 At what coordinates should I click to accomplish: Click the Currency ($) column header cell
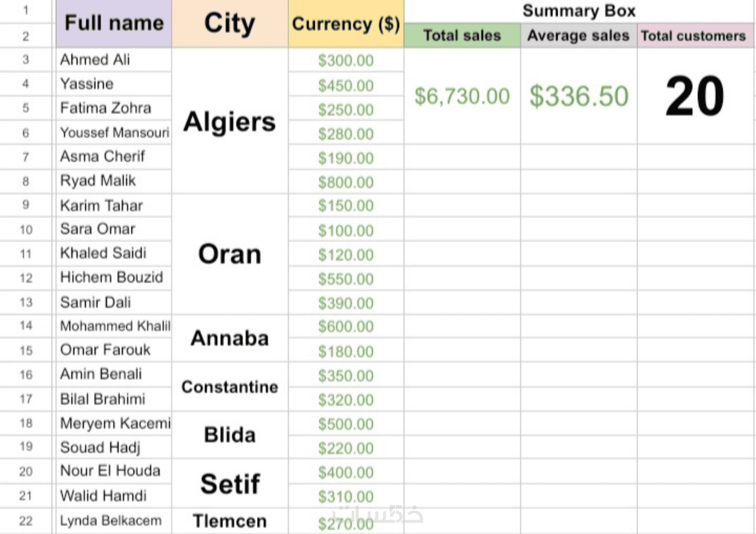pyautogui.click(x=346, y=23)
